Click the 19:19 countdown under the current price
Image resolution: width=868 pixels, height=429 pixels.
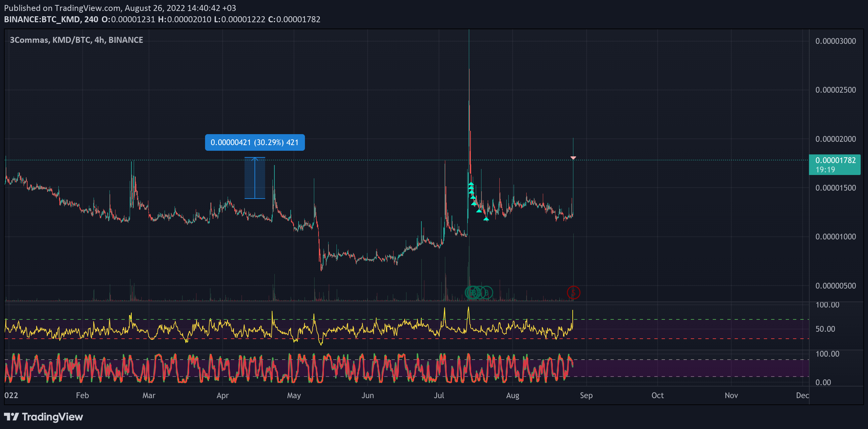(x=825, y=170)
